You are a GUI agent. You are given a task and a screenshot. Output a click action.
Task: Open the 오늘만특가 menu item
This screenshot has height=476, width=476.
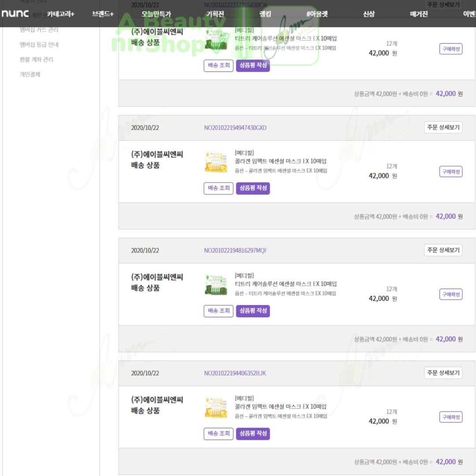[x=156, y=14]
